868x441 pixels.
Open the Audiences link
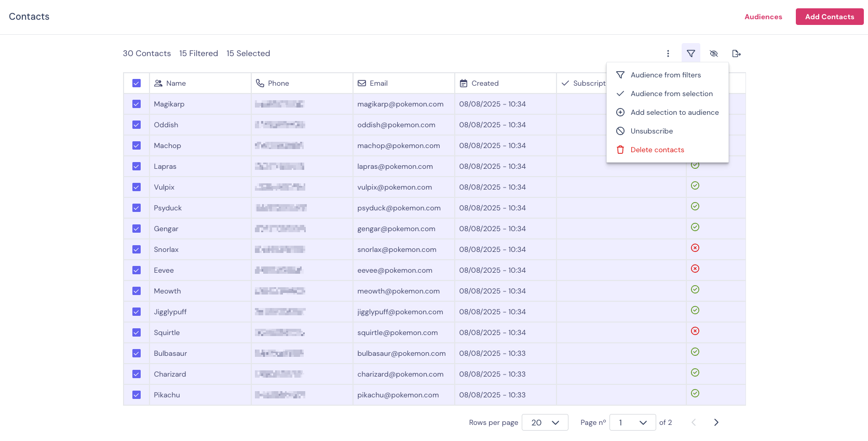click(x=763, y=17)
